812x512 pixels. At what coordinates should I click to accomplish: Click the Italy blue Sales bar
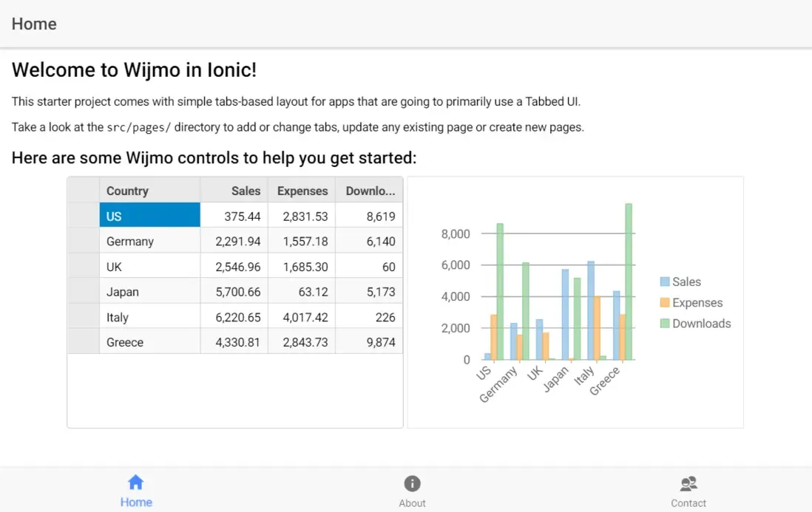click(590, 311)
